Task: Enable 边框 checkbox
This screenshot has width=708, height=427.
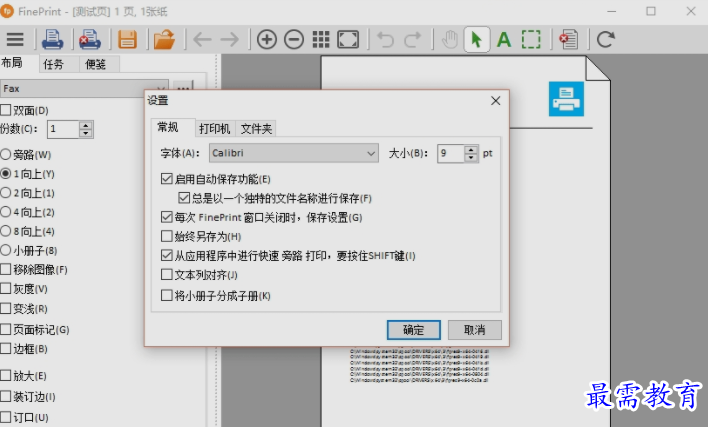Action: pos(6,348)
